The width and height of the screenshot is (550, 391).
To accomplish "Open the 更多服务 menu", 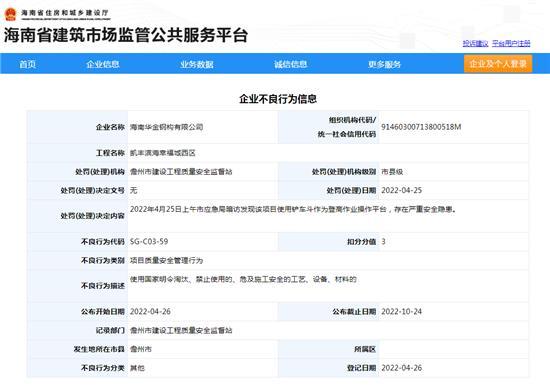I will click(x=384, y=64).
